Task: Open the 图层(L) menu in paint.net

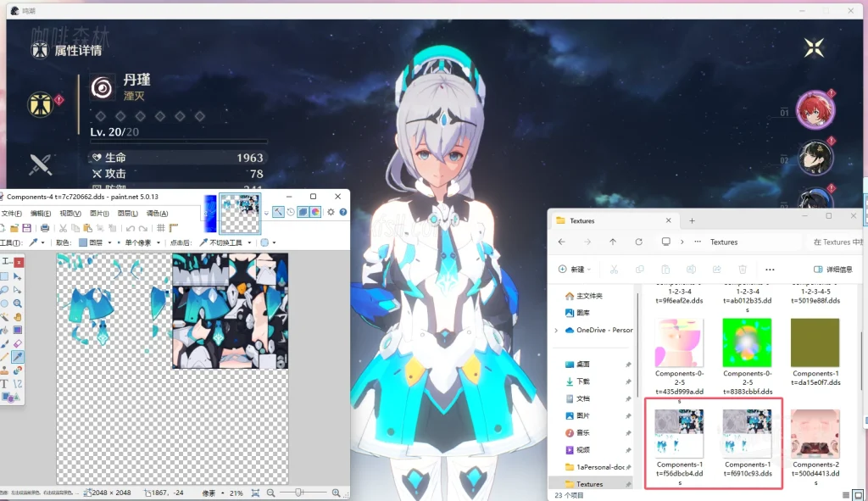Action: tap(127, 214)
